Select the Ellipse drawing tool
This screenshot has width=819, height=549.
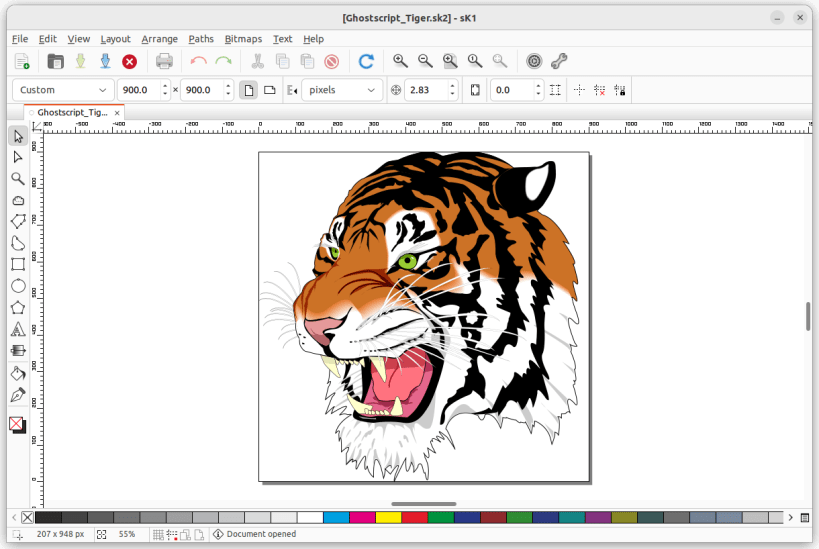(x=18, y=286)
